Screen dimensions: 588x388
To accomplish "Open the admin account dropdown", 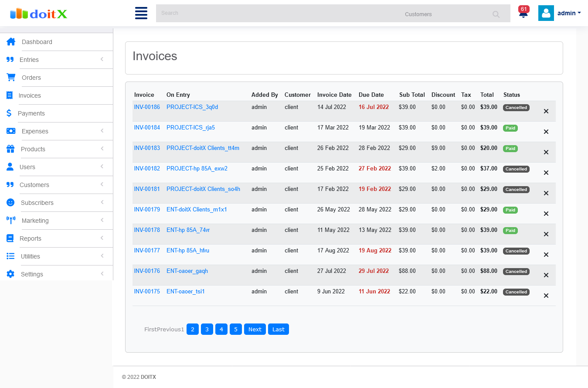I will pos(569,13).
